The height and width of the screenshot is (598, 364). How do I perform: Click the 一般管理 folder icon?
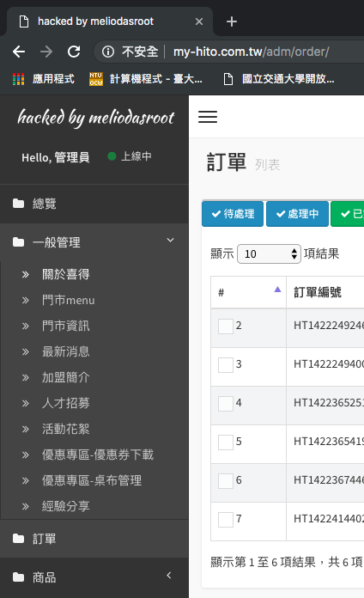click(18, 242)
